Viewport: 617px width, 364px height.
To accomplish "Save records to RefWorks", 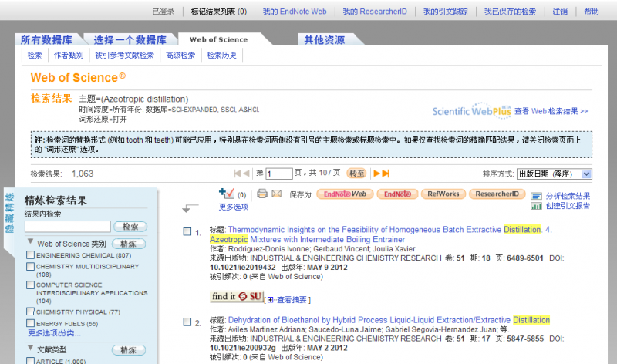I will pos(443,194).
